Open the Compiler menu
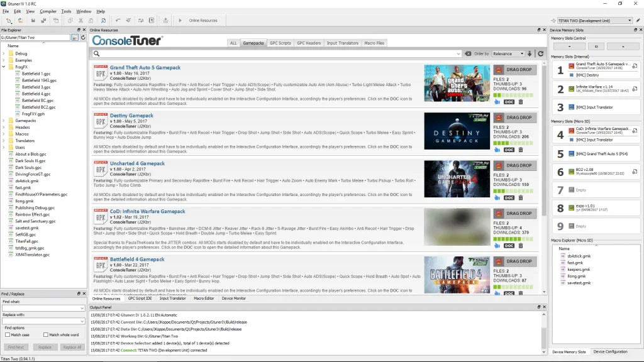Image resolution: width=644 pixels, height=362 pixels. pos(48,11)
